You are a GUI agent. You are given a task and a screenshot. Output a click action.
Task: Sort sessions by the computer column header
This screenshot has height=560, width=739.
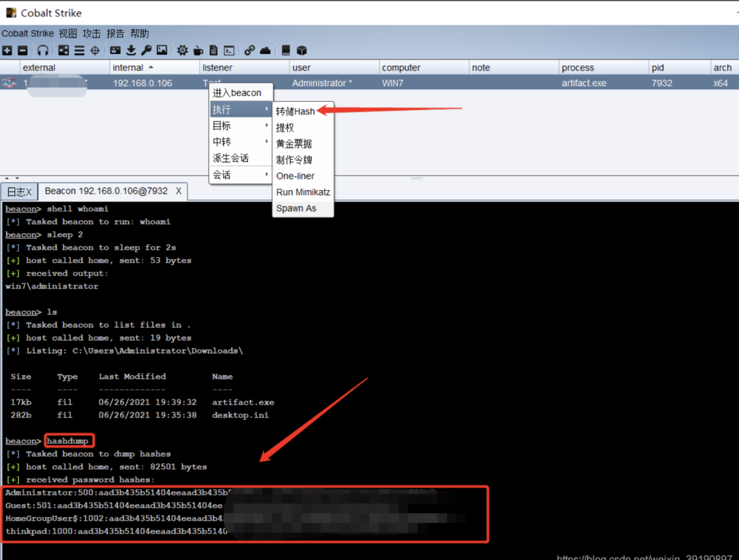click(424, 68)
